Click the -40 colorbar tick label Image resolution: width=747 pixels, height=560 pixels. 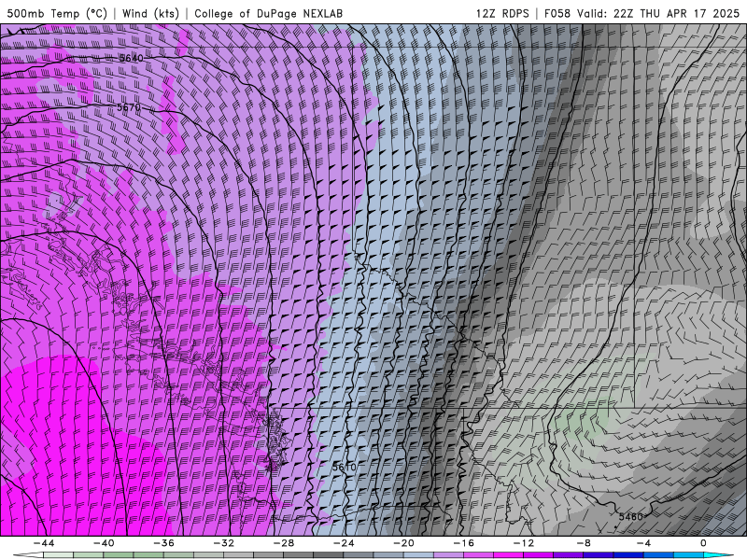tap(104, 543)
